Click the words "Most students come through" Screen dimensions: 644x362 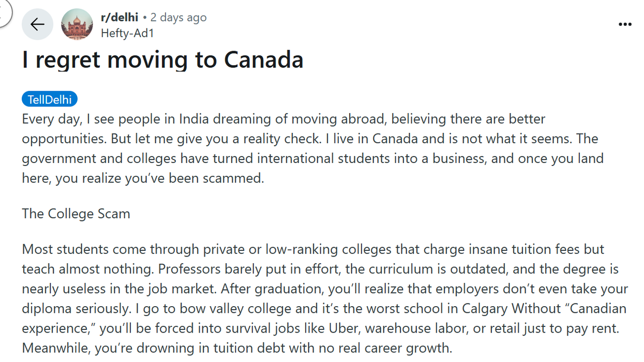pyautogui.click(x=95, y=249)
